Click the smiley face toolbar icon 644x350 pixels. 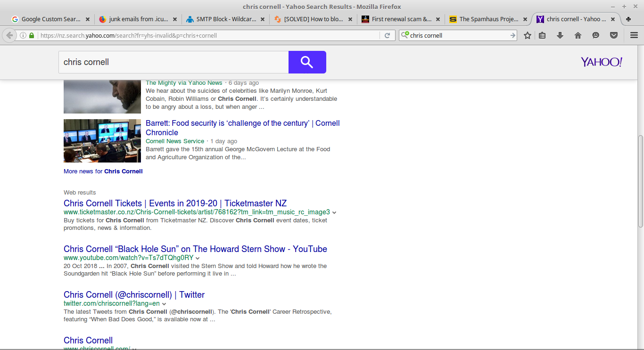pos(596,35)
